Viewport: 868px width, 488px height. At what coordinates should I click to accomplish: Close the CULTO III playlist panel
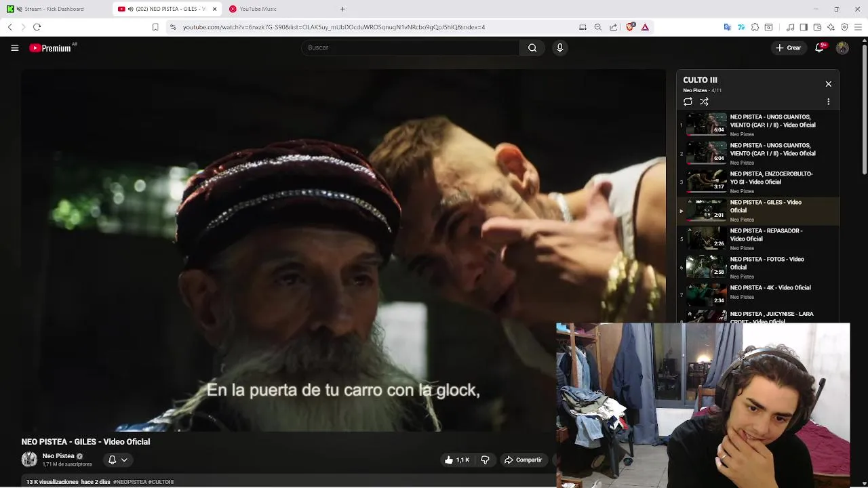[x=828, y=84]
